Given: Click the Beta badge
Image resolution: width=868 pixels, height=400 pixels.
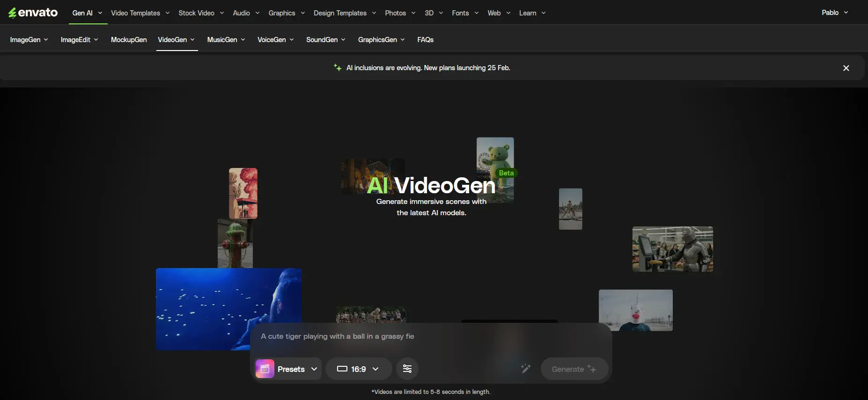Looking at the screenshot, I should [x=506, y=173].
